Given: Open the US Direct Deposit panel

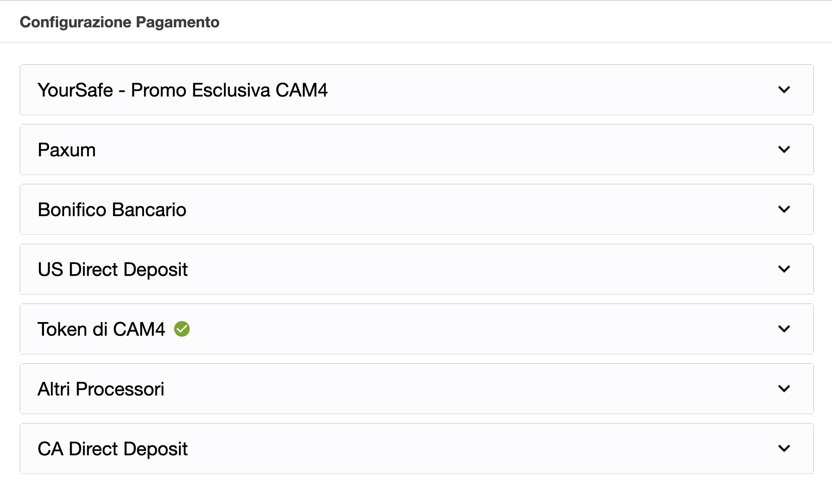Looking at the screenshot, I should tap(416, 269).
